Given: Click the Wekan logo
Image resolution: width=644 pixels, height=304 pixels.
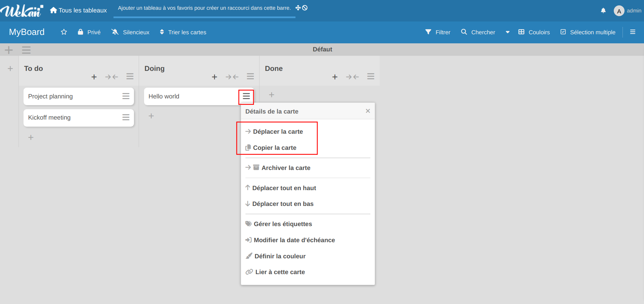Looking at the screenshot, I should tap(22, 11).
